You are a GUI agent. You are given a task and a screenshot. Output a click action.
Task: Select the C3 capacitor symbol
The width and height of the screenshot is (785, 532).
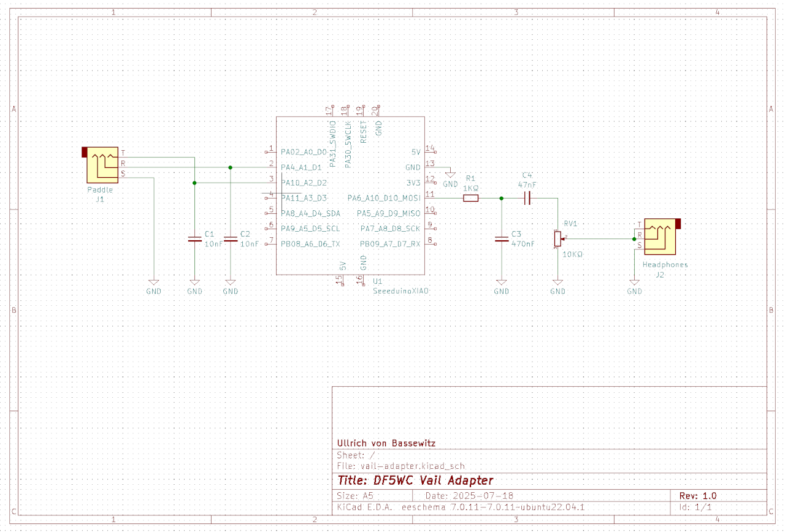[502, 240]
